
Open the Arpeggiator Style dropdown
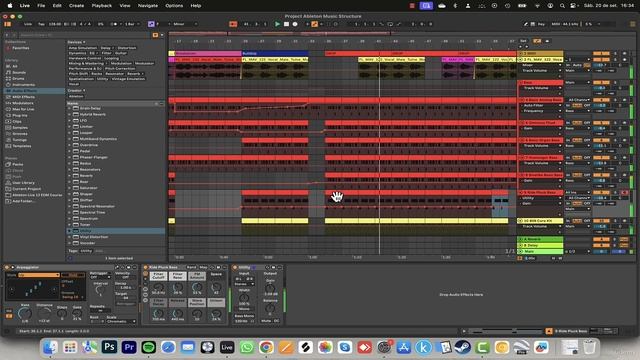39,275
